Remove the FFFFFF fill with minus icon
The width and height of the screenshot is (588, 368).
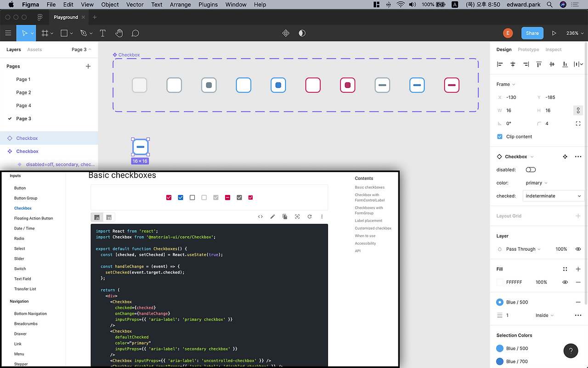(578, 282)
